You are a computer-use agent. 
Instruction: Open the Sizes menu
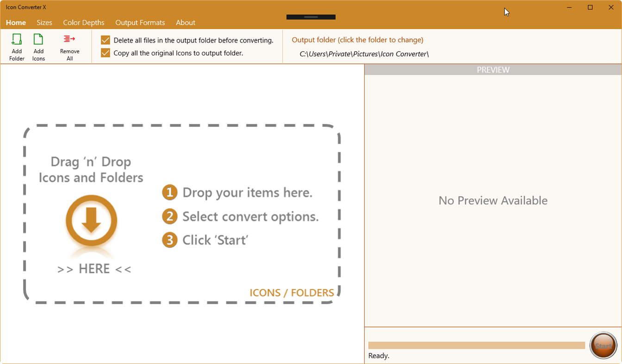point(44,22)
